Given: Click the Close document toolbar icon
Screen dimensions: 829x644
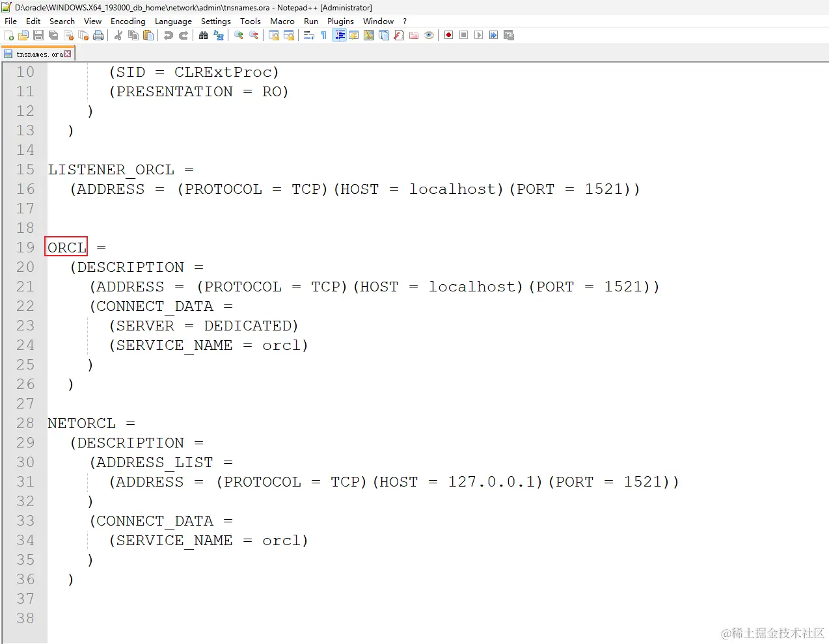Looking at the screenshot, I should click(x=68, y=35).
